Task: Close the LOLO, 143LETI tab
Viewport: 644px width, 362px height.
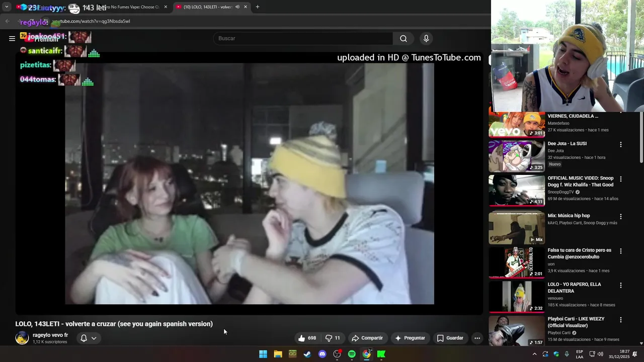Action: 246,7
